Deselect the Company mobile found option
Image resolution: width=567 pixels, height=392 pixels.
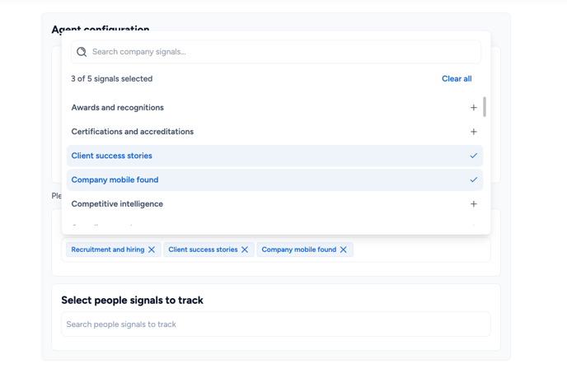[x=274, y=180]
